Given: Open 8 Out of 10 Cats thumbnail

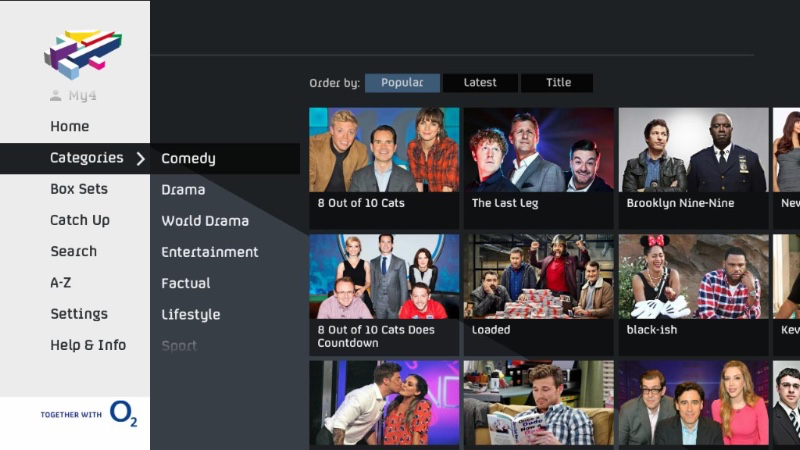Looking at the screenshot, I should pyautogui.click(x=384, y=150).
